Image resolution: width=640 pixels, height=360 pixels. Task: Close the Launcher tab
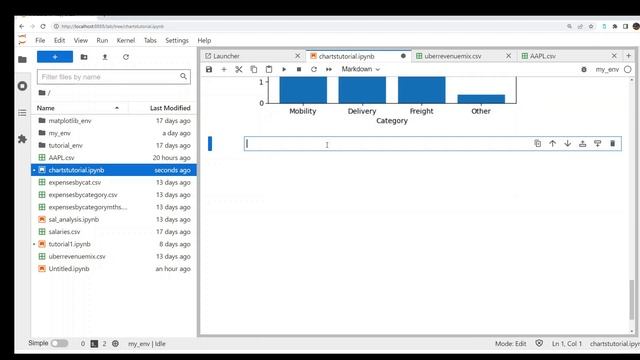(298, 56)
